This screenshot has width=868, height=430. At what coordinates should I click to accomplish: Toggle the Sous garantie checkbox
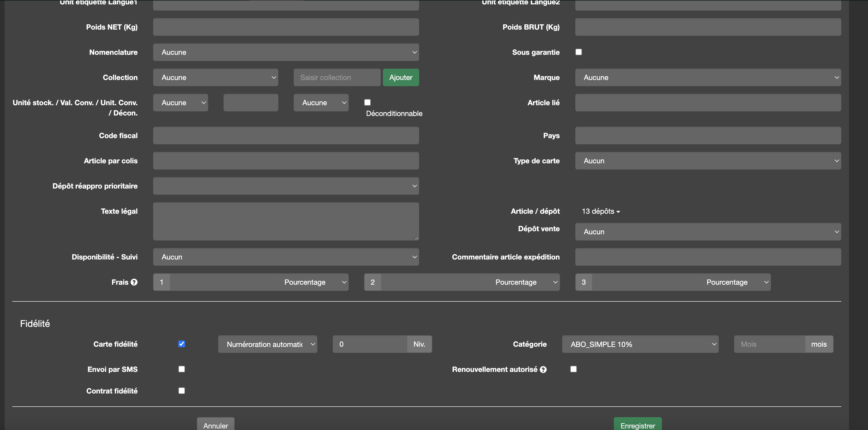(579, 52)
